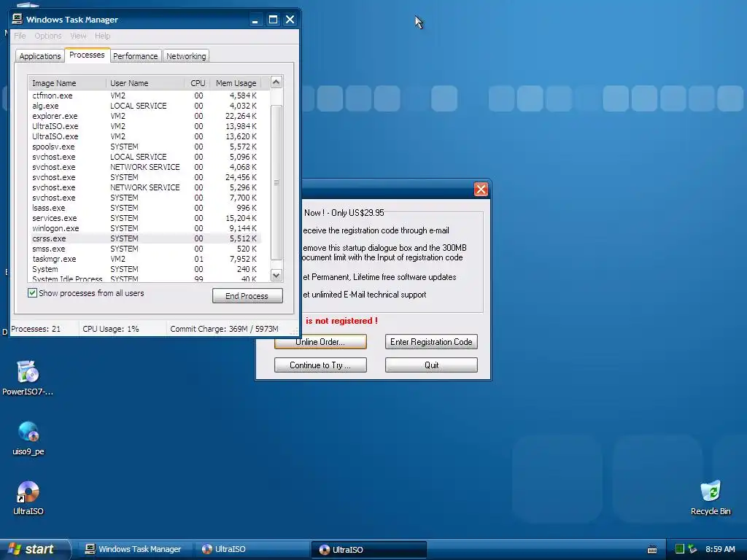Toggle Show processes from all users

pyautogui.click(x=32, y=293)
